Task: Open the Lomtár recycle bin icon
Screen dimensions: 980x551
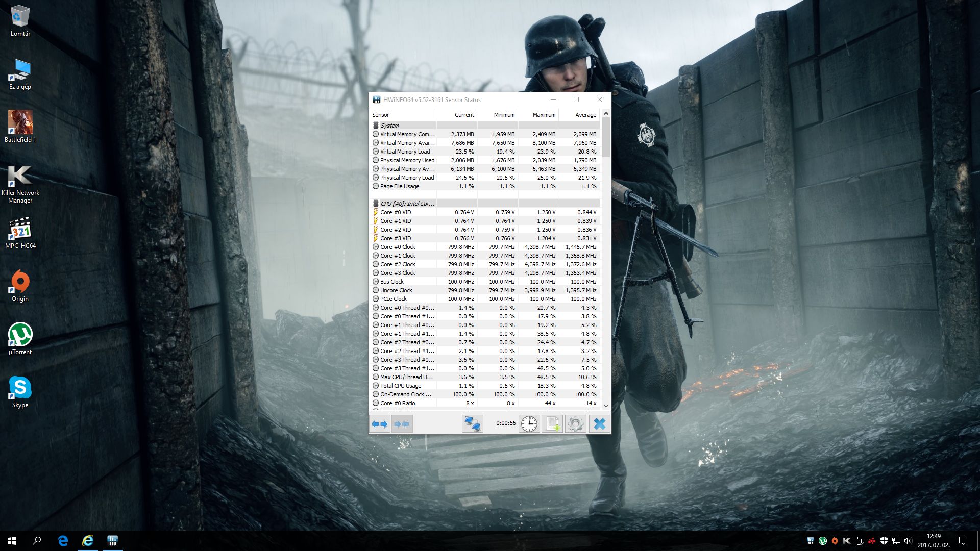Action: pos(20,21)
